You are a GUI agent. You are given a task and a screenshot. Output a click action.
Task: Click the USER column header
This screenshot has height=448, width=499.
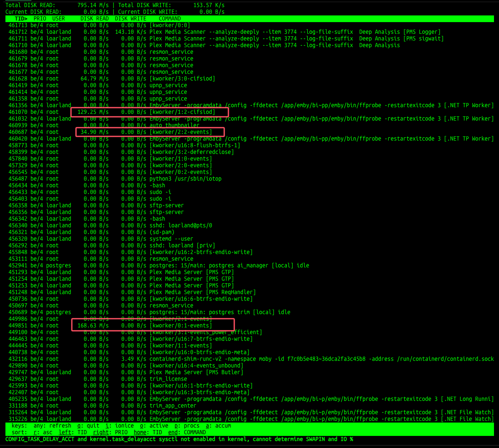58,19
